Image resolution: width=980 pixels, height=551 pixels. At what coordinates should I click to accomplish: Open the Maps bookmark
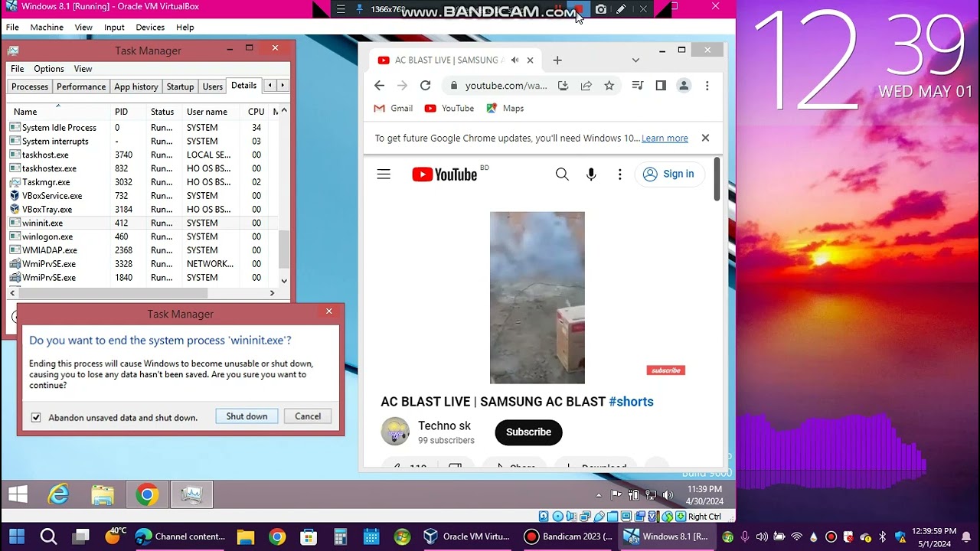pyautogui.click(x=505, y=109)
